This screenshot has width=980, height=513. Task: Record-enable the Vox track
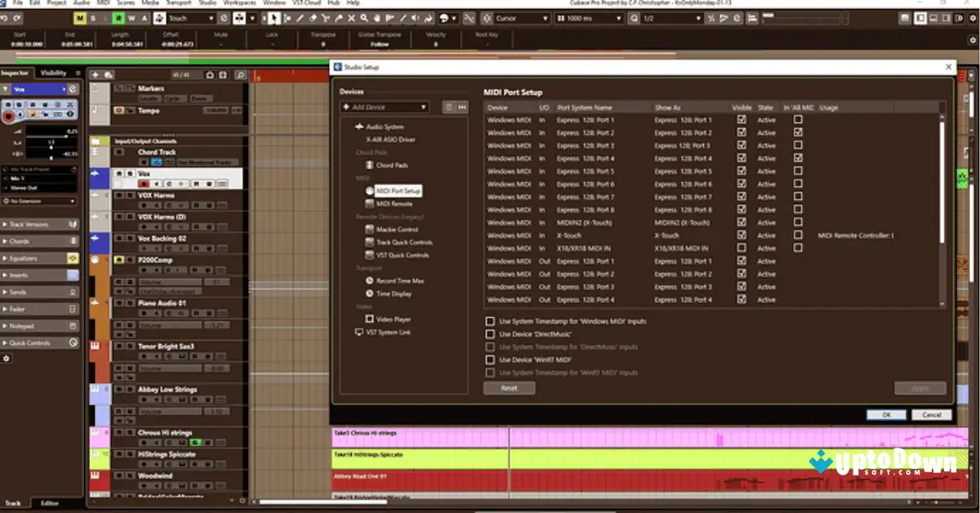pyautogui.click(x=143, y=183)
